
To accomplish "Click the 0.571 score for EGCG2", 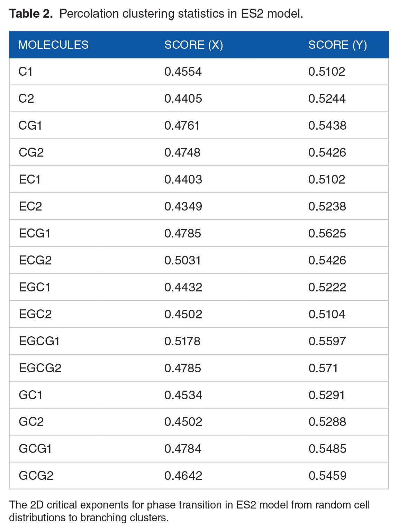I will [x=323, y=368].
